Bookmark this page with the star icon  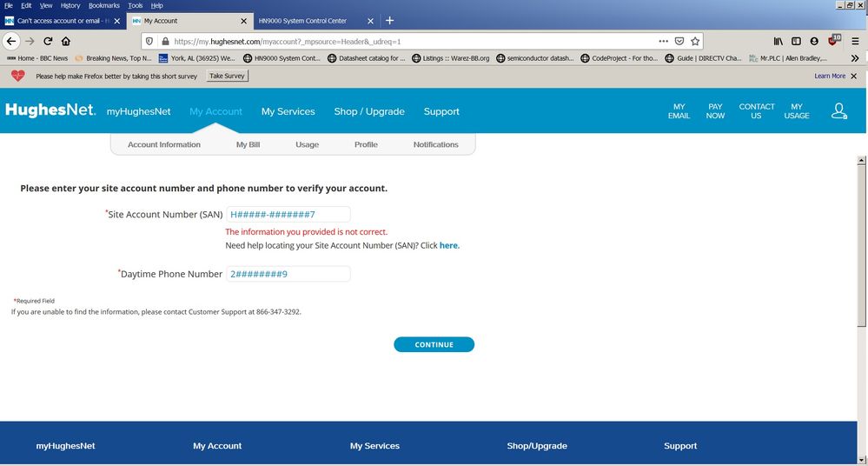click(x=695, y=41)
